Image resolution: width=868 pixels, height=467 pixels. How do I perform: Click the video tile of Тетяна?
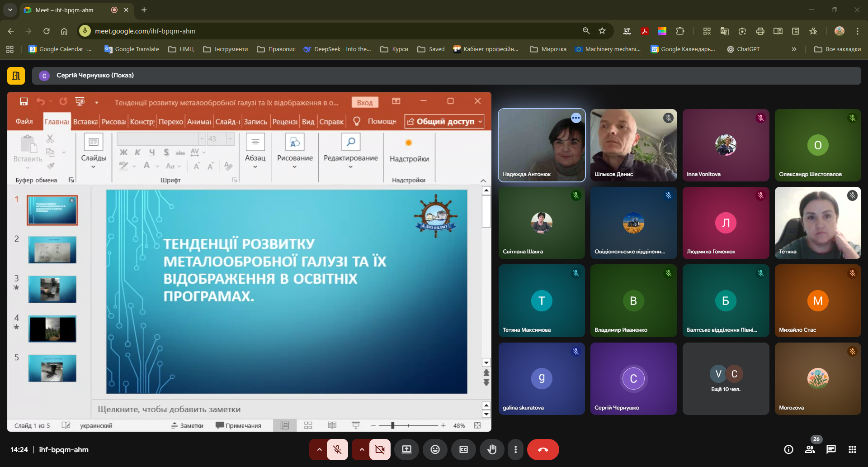tap(817, 223)
